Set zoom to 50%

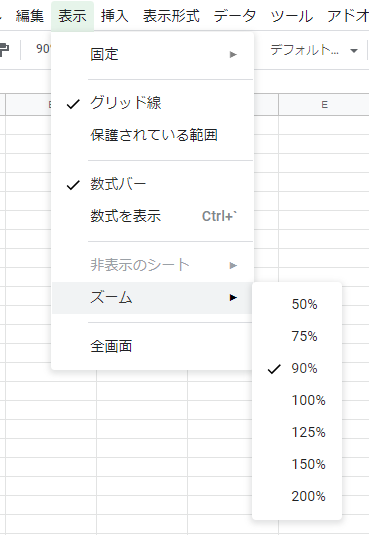tap(297, 304)
